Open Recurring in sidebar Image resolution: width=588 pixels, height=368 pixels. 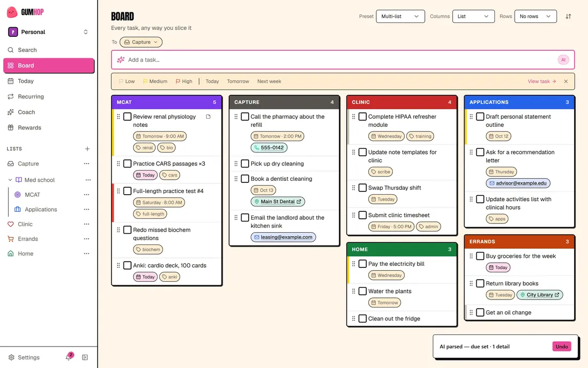(49, 96)
